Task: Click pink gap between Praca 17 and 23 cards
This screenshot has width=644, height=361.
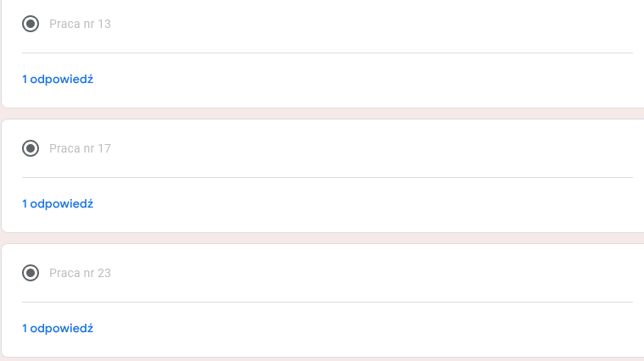Action: 322,238
